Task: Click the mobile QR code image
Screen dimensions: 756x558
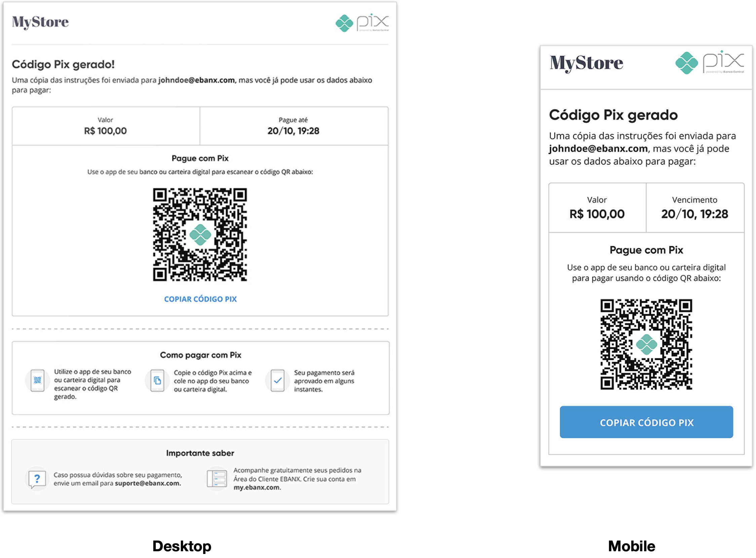Action: pyautogui.click(x=646, y=344)
